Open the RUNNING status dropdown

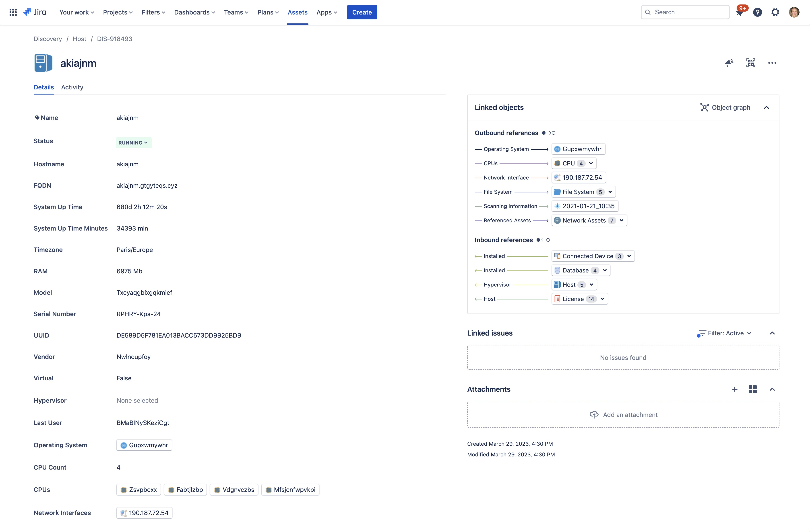133,142
